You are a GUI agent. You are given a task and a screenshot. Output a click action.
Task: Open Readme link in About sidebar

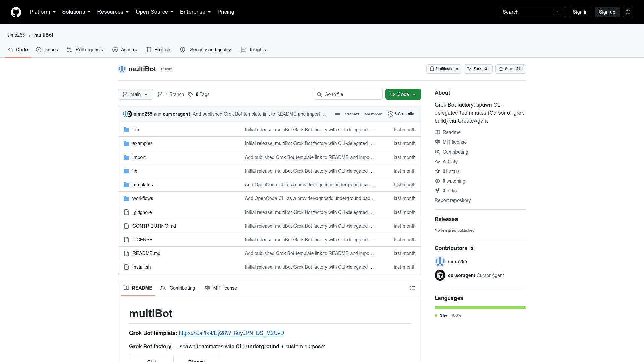pos(448,132)
